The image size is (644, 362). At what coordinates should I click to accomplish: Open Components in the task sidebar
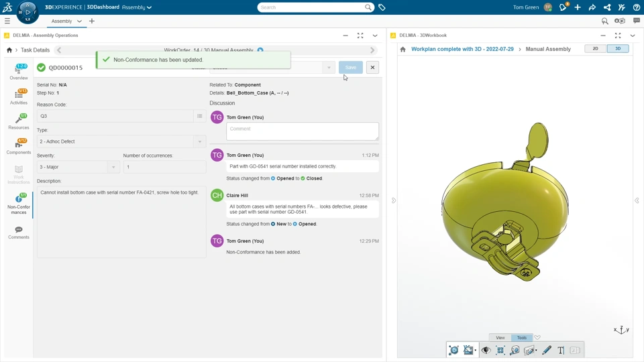(x=19, y=147)
